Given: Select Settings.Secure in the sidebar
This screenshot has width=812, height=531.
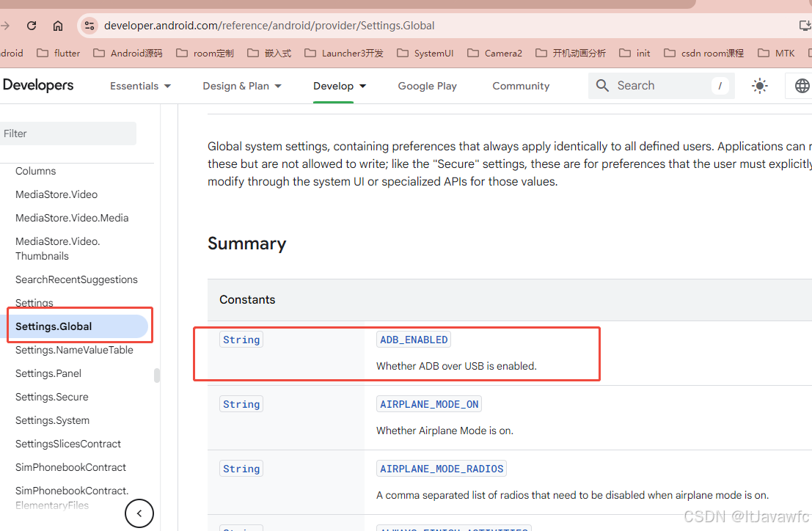Looking at the screenshot, I should click(52, 397).
